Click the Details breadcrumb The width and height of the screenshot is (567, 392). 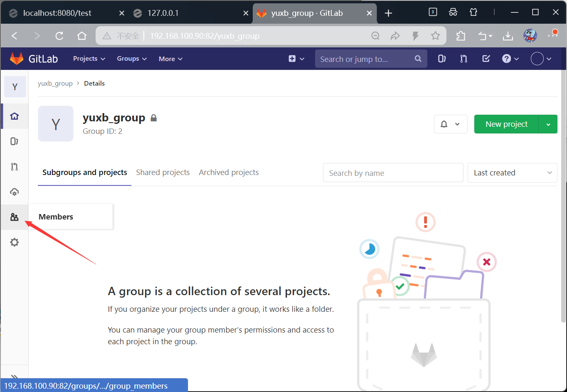pyautogui.click(x=94, y=83)
